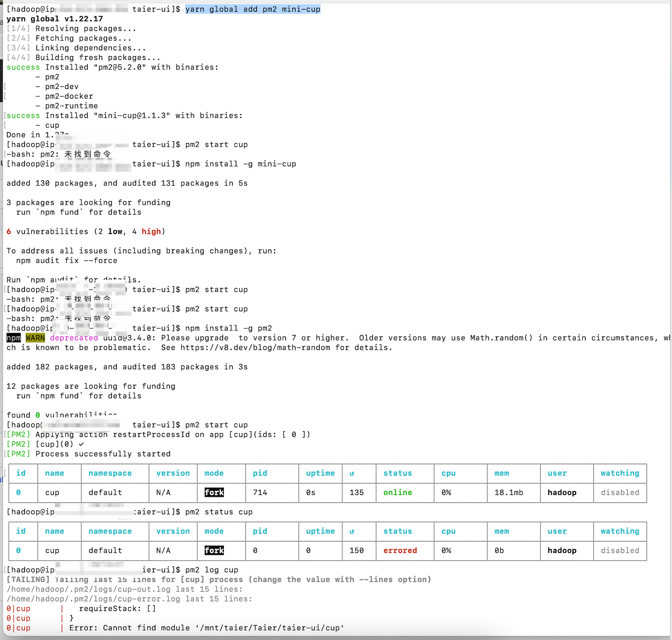Click the 'added 182 packages' output line
The height and width of the screenshot is (640, 672).
click(127, 367)
